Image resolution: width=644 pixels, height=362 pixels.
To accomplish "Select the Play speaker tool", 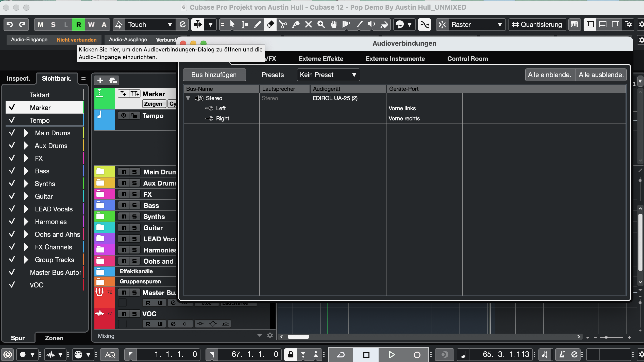I will coord(371,25).
